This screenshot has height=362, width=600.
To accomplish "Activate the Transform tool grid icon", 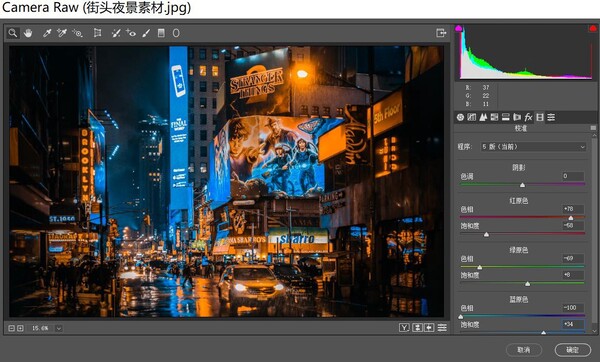I will pos(98,33).
